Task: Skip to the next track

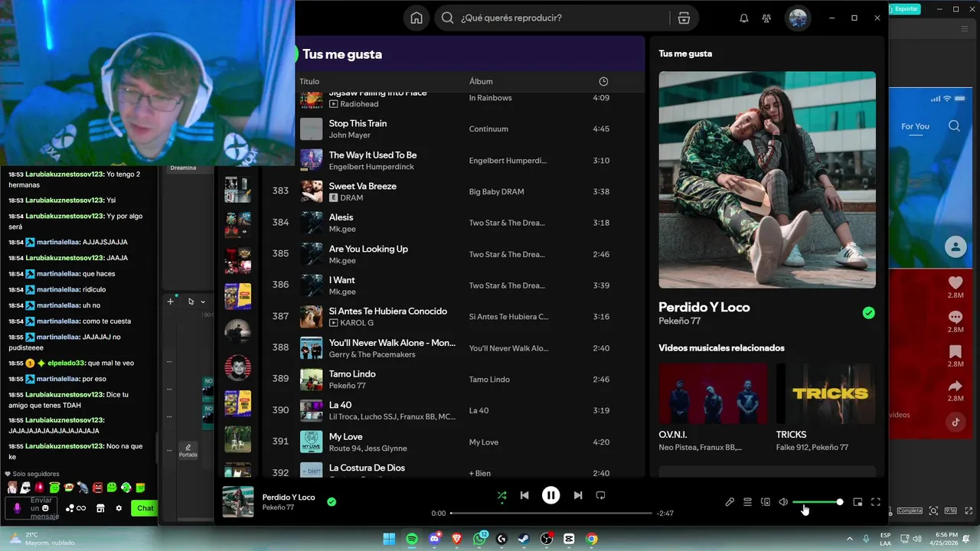Action: [x=578, y=495]
